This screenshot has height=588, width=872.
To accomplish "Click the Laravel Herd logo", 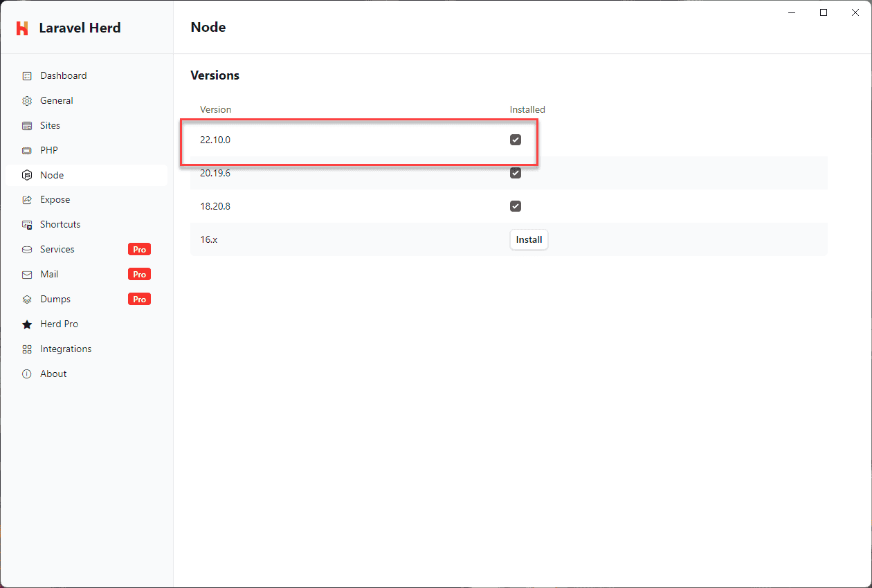I will pyautogui.click(x=22, y=28).
